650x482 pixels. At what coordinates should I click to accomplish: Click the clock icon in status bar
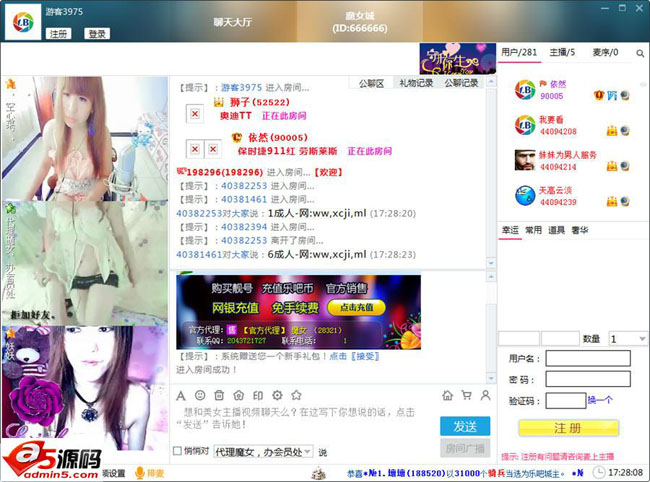click(599, 472)
